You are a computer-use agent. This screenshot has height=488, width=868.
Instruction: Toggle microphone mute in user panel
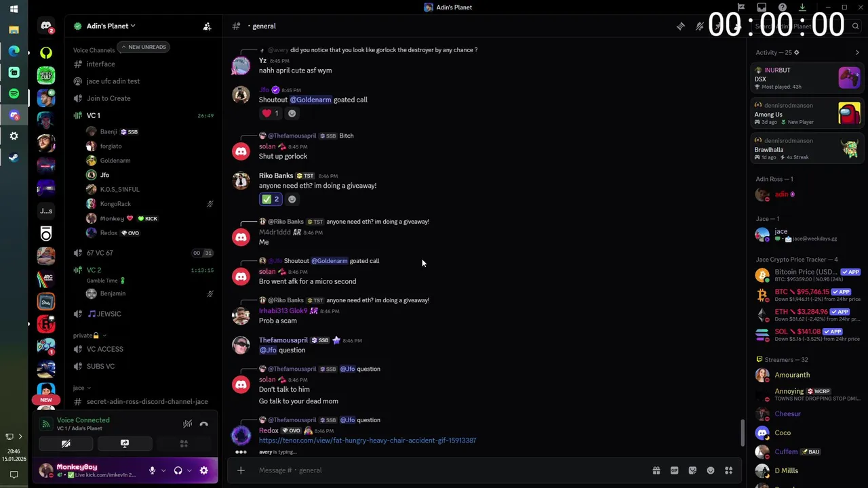152,470
